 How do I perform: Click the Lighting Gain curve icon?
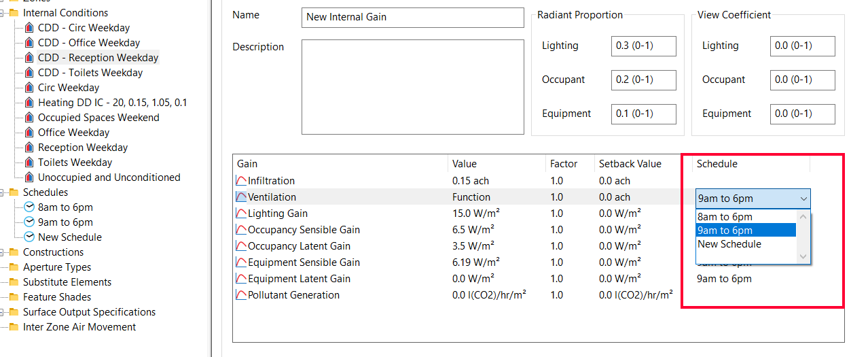241,214
